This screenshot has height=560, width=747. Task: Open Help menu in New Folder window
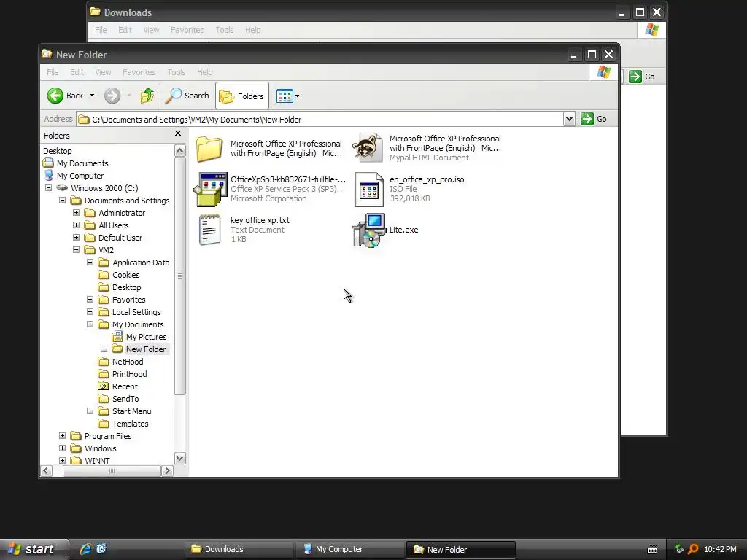click(x=205, y=72)
